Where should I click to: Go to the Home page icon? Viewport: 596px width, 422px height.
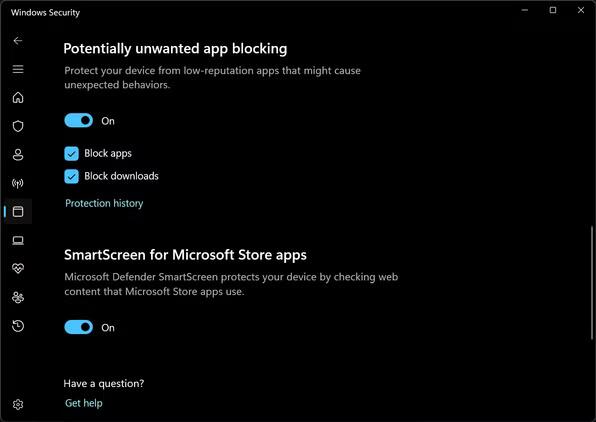pyautogui.click(x=18, y=98)
